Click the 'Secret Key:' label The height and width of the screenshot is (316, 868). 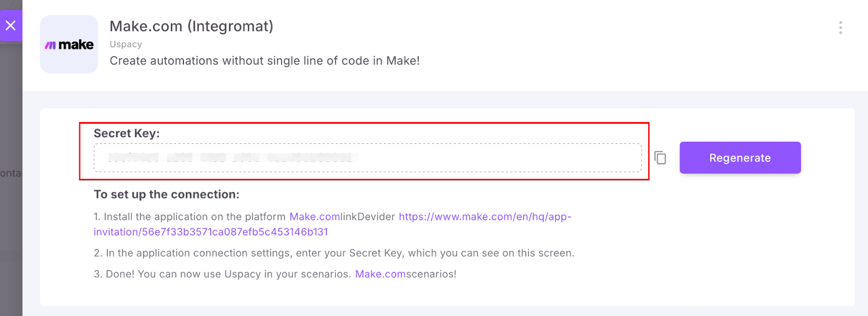point(126,133)
